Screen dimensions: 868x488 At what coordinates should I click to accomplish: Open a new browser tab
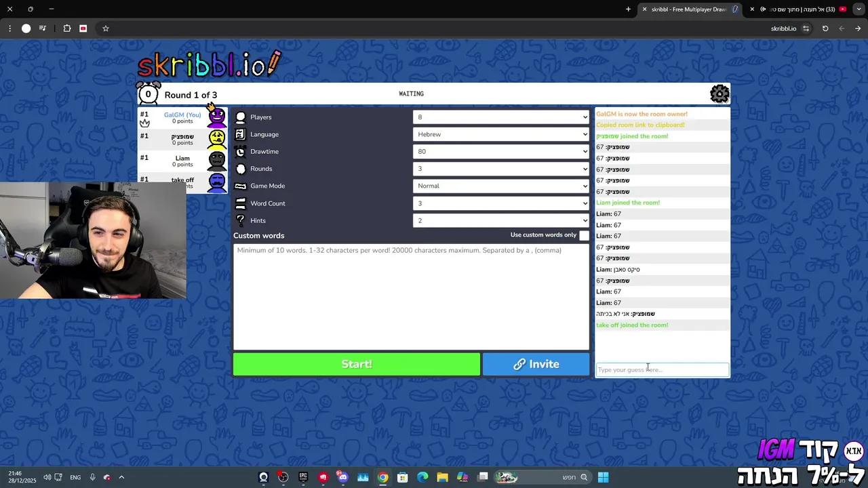click(628, 9)
